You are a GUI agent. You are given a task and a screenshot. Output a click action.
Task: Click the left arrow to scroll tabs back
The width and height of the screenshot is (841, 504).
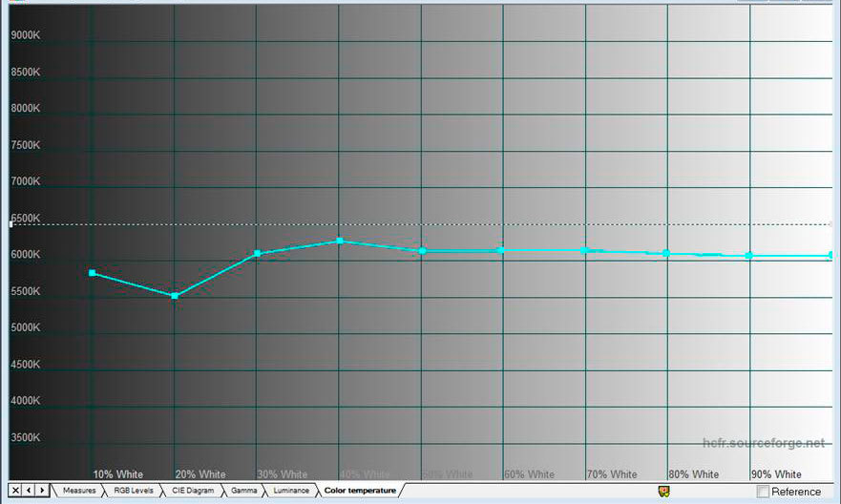point(29,490)
